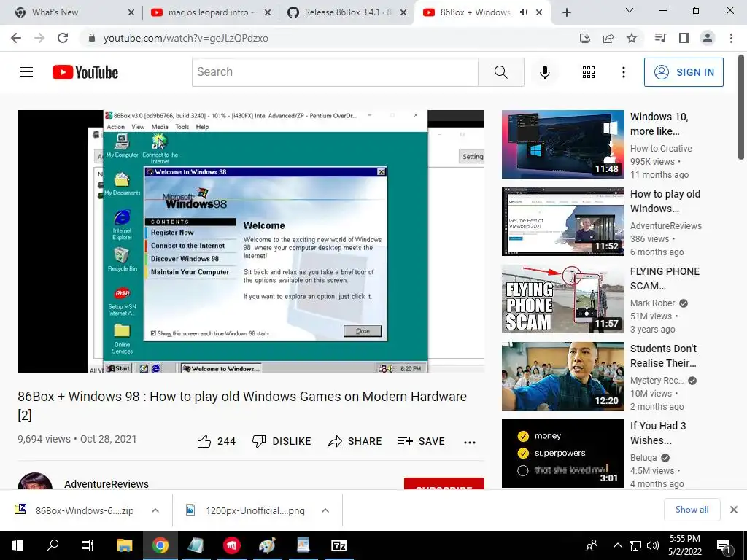The height and width of the screenshot is (560, 747).
Task: Toggle Chrome side panel
Action: pyautogui.click(x=684, y=38)
